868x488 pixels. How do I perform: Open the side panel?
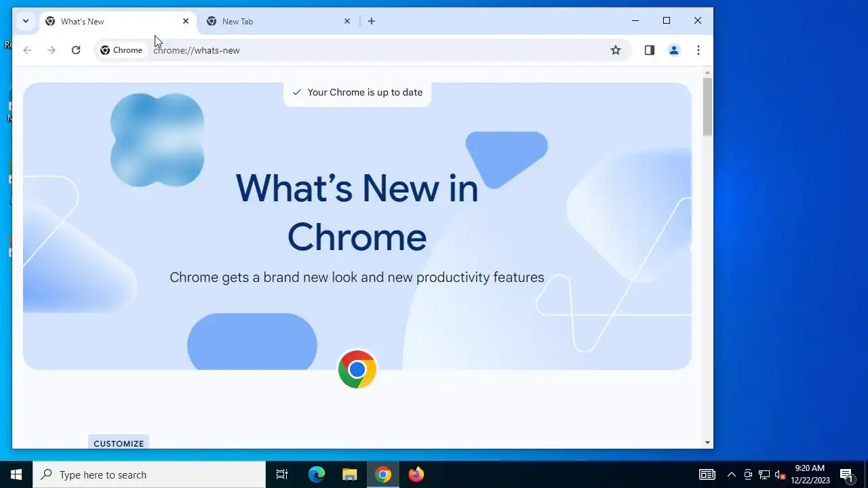650,50
